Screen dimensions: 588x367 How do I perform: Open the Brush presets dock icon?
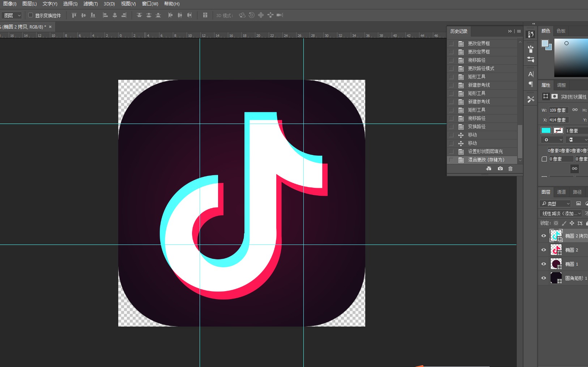pyautogui.click(x=531, y=49)
